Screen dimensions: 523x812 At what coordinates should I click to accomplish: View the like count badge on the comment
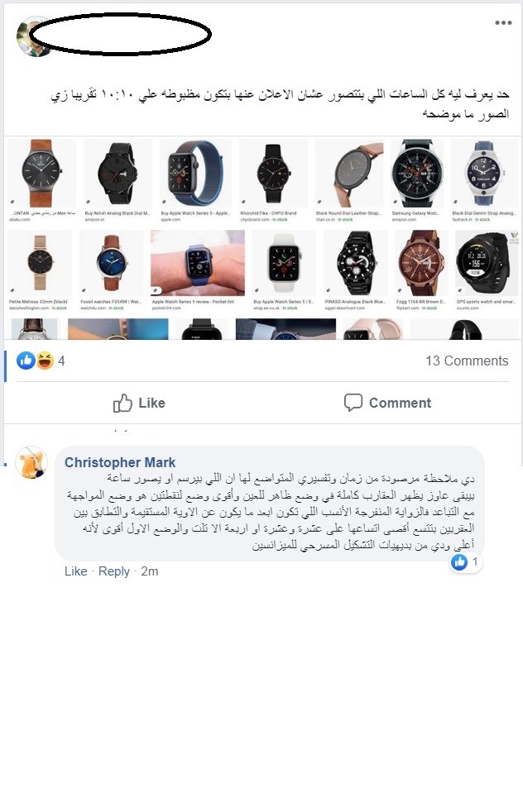(465, 562)
